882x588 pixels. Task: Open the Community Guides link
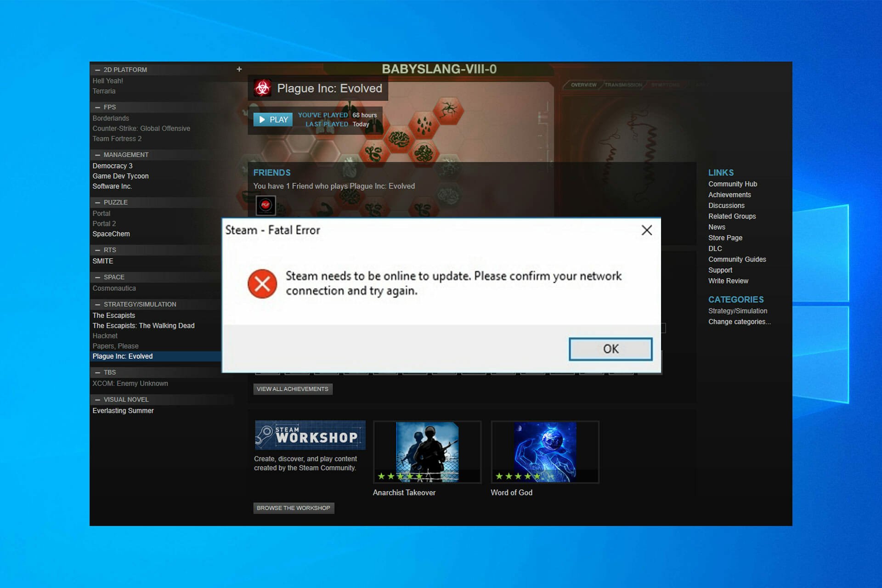737,260
